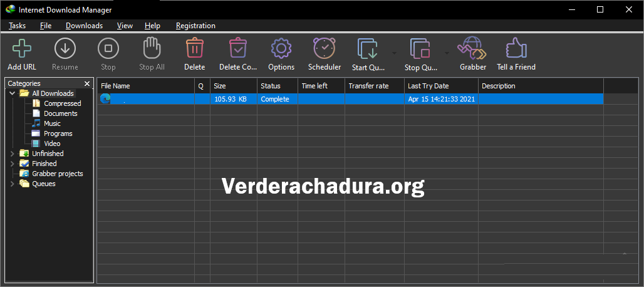Open the View menu
The width and height of the screenshot is (644, 287).
tap(125, 26)
